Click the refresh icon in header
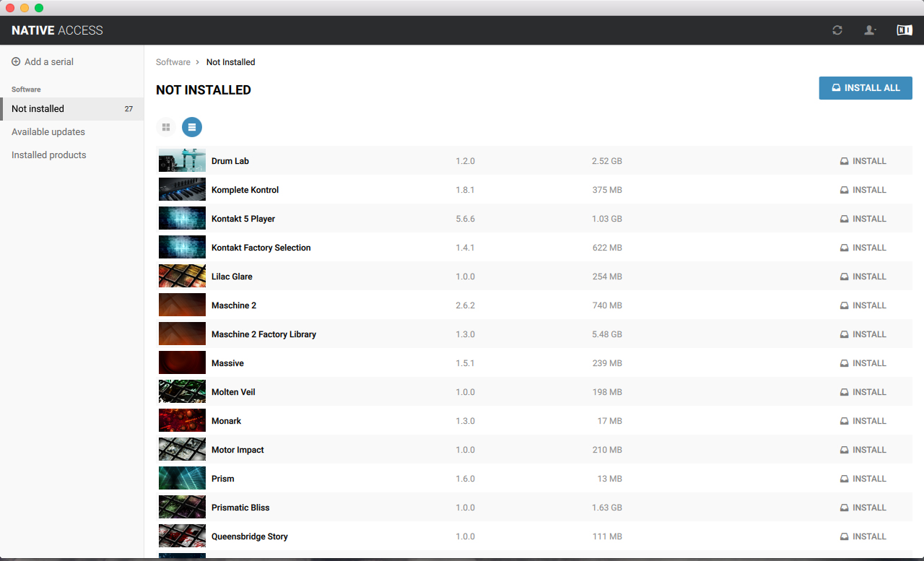The image size is (924, 561). point(837,30)
